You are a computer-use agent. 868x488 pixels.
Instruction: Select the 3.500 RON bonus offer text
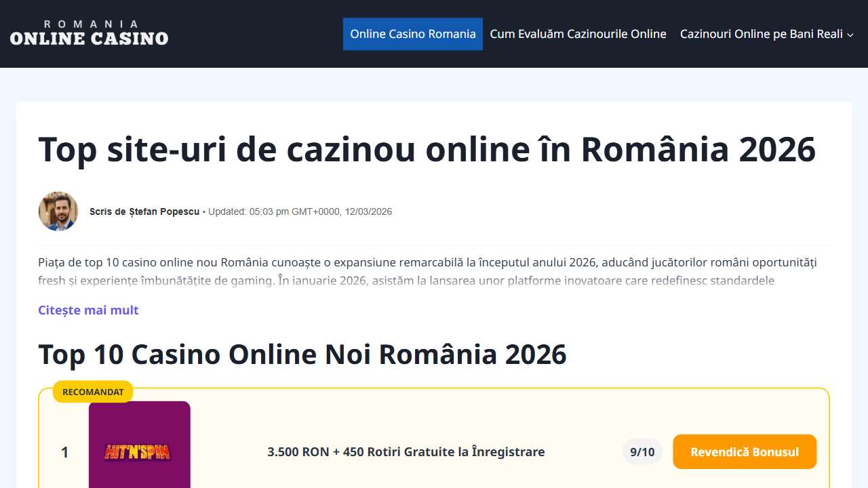tap(406, 452)
